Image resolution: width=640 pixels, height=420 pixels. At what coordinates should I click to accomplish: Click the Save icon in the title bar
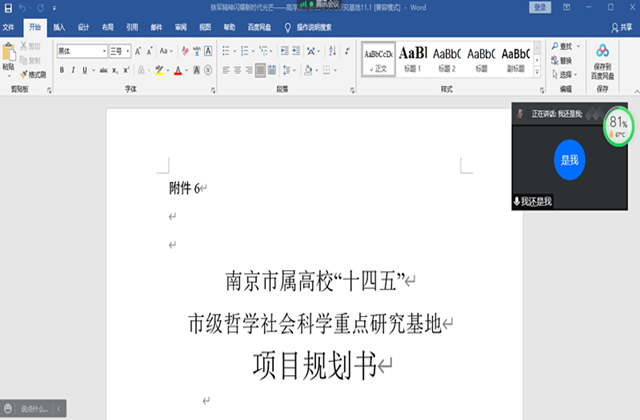7,7
